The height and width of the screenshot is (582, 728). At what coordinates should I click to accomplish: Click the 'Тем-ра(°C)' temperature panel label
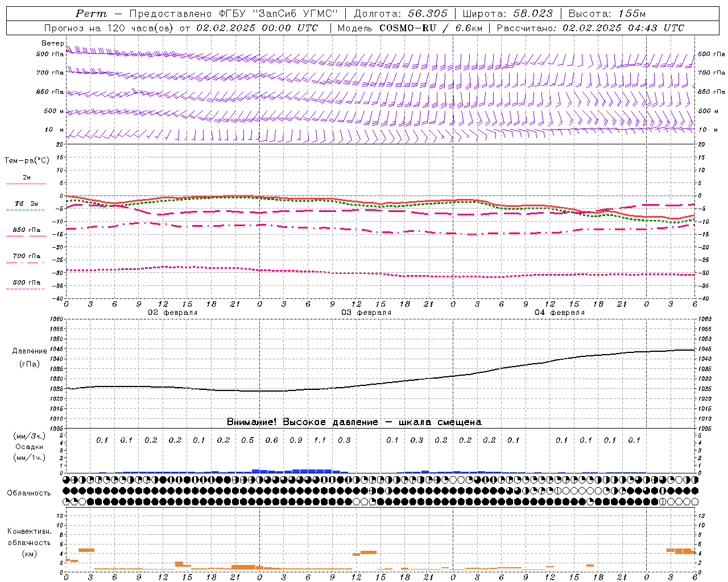pyautogui.click(x=27, y=161)
